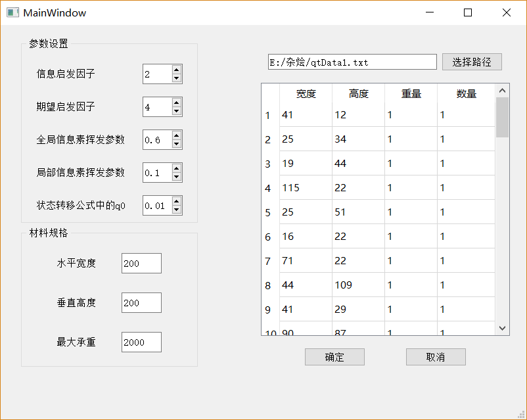Viewport: 527px width, 420px height.
Task: Decrease q0 value with down arrow
Action: pyautogui.click(x=177, y=210)
